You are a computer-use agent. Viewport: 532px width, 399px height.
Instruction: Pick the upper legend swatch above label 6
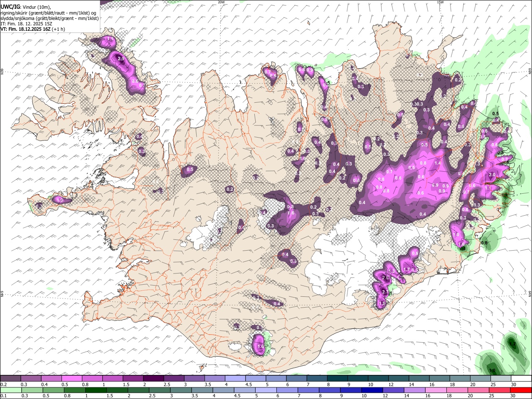tap(296, 378)
